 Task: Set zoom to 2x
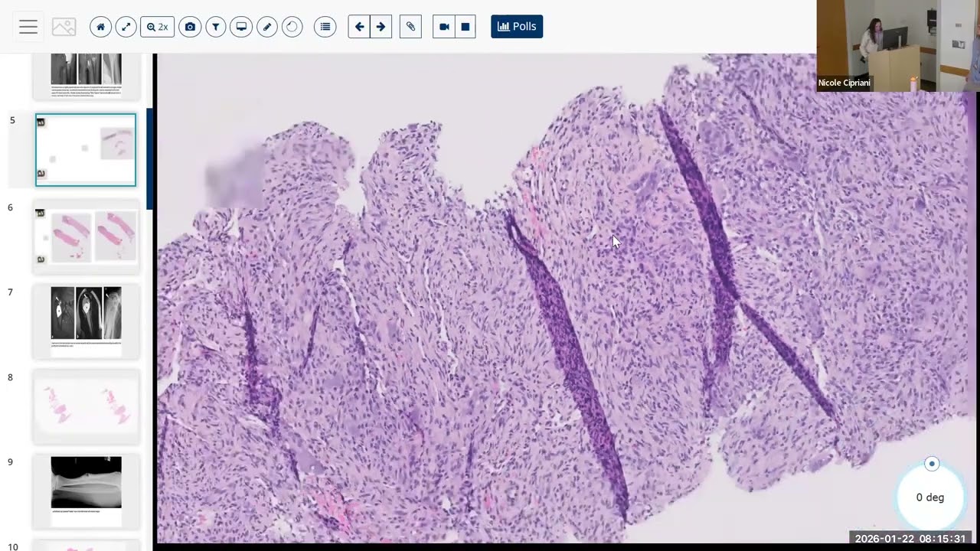tap(158, 27)
